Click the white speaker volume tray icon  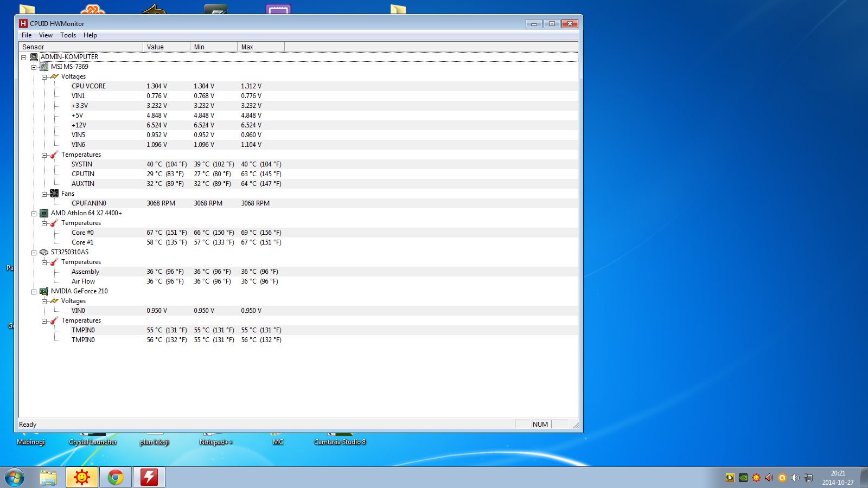coord(795,478)
